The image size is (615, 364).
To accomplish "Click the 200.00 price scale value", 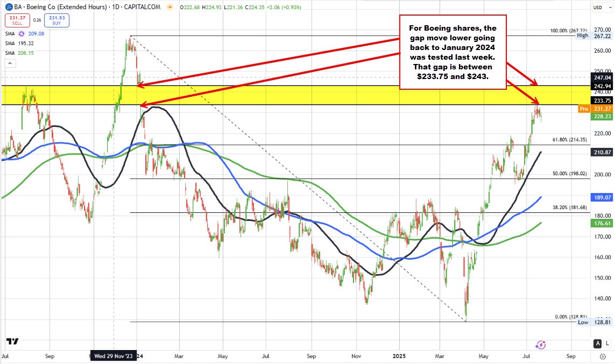I will click(603, 174).
